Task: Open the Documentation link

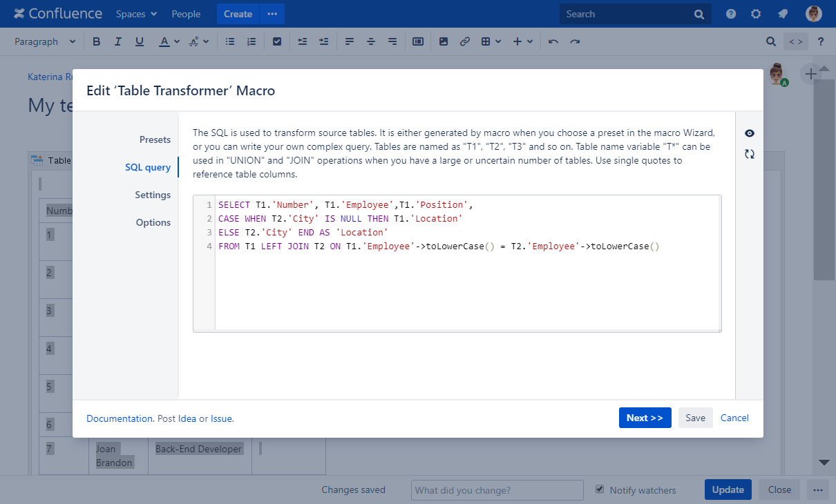Action: click(120, 418)
